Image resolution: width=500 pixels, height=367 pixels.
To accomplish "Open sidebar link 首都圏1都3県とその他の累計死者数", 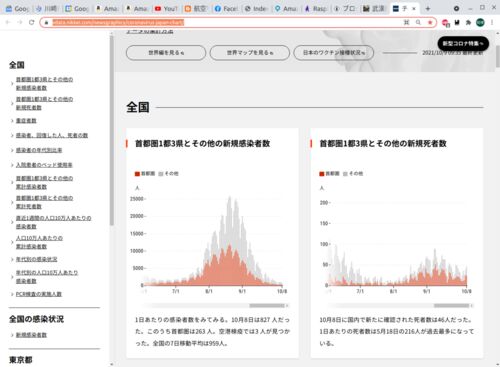I will [x=44, y=202].
